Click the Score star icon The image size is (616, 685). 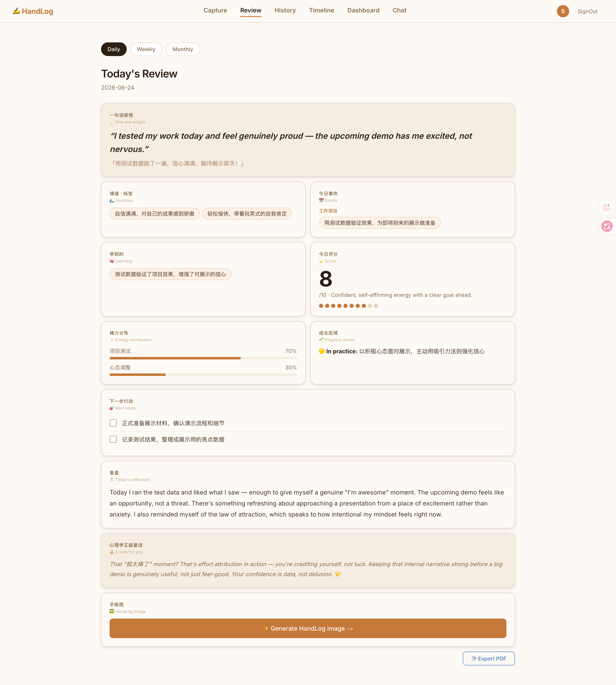click(x=321, y=261)
